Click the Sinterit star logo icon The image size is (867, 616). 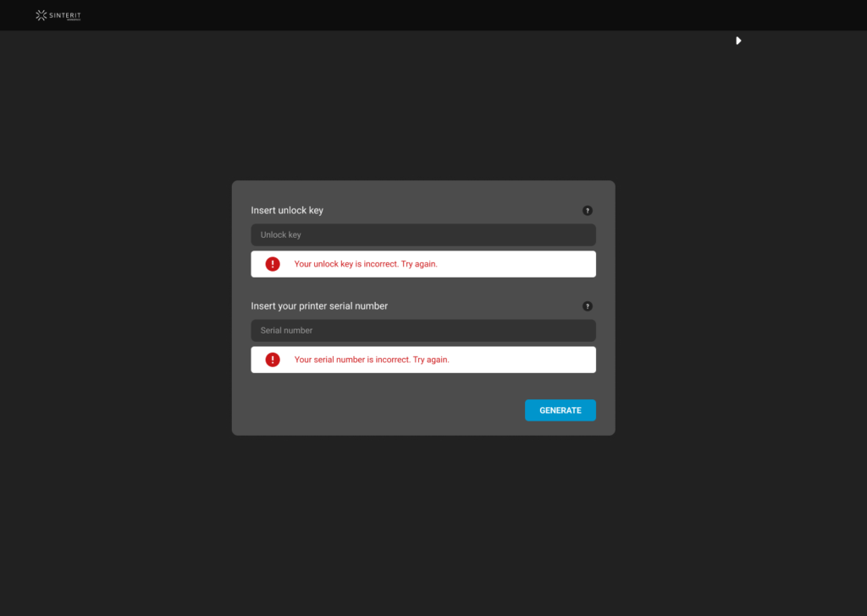coord(41,15)
